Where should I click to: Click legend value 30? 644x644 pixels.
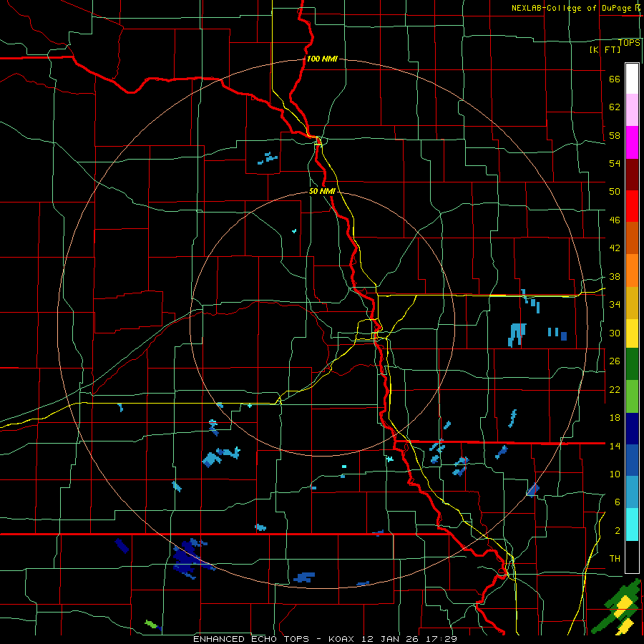(x=615, y=333)
